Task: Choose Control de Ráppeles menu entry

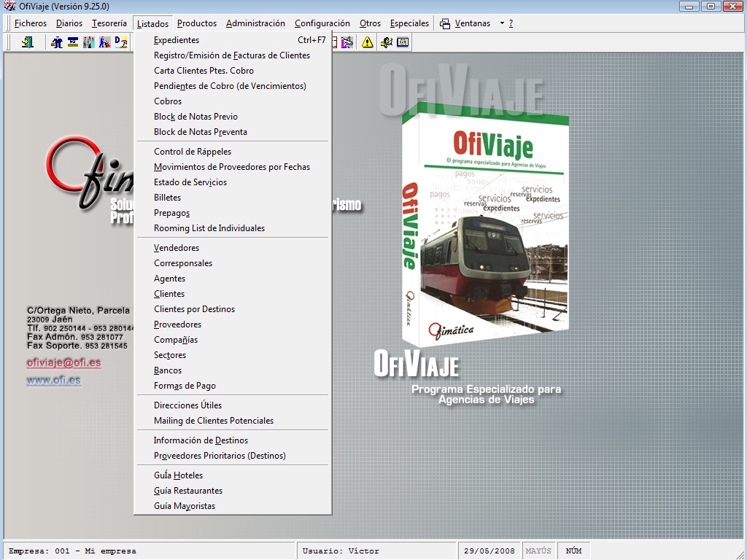Action: click(x=193, y=152)
